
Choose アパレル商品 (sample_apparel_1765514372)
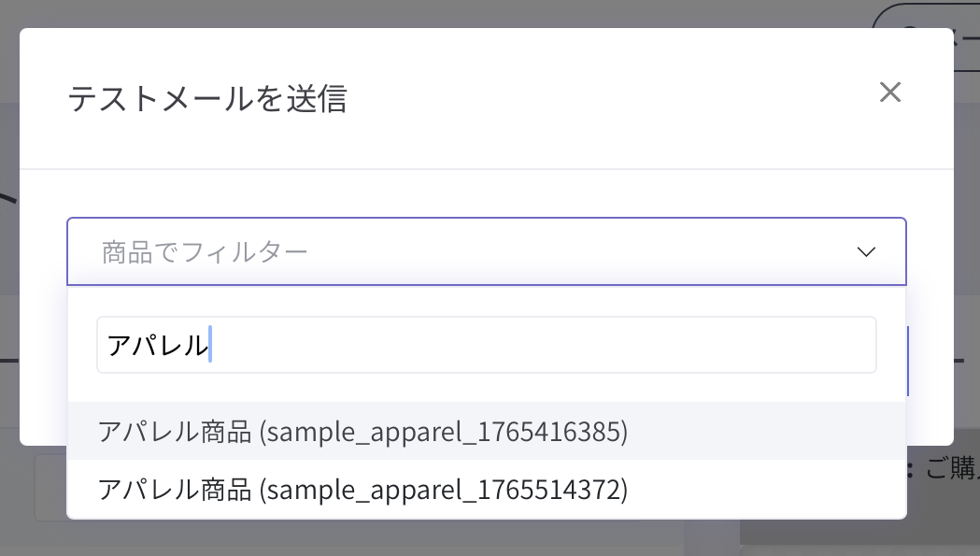(x=362, y=489)
